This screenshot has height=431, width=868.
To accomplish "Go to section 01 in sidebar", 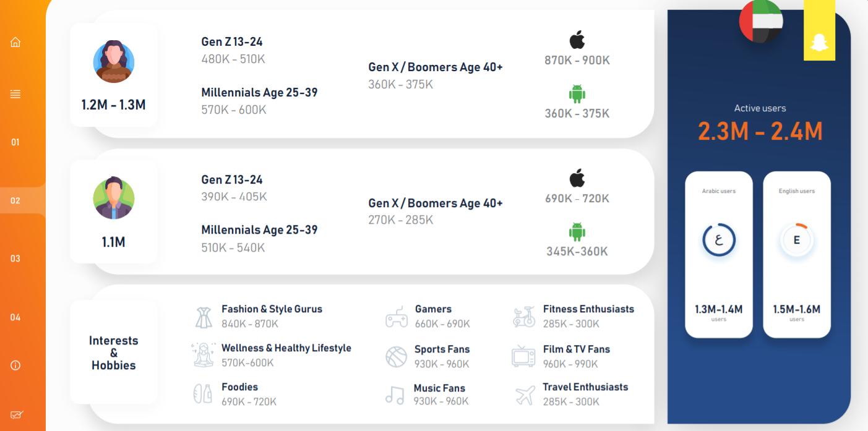I will tap(15, 142).
